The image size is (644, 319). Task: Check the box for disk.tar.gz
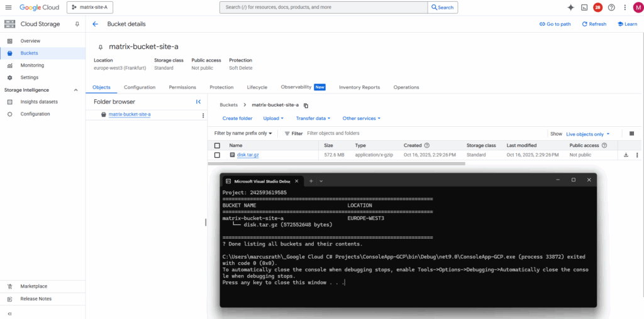coord(218,154)
